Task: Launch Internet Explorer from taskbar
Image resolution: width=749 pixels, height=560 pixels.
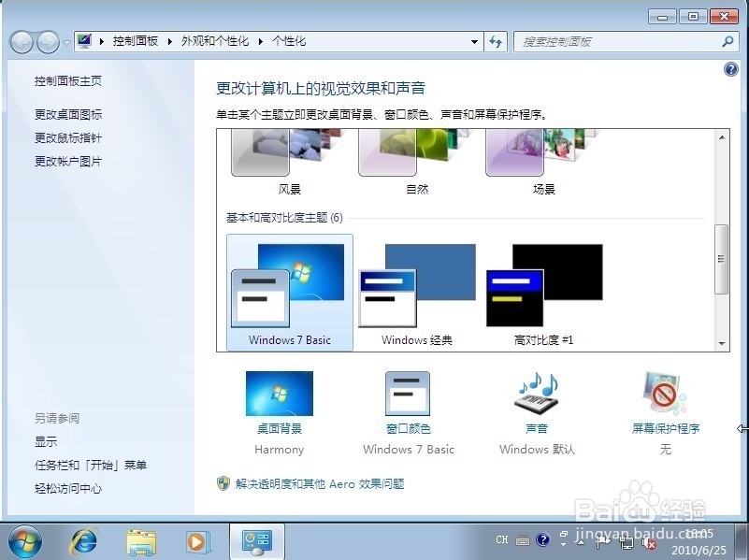Action: point(83,542)
